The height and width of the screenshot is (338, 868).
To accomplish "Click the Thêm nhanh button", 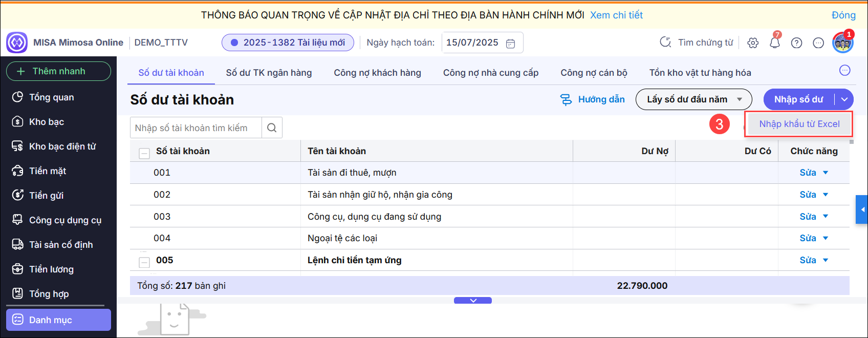I will point(58,71).
